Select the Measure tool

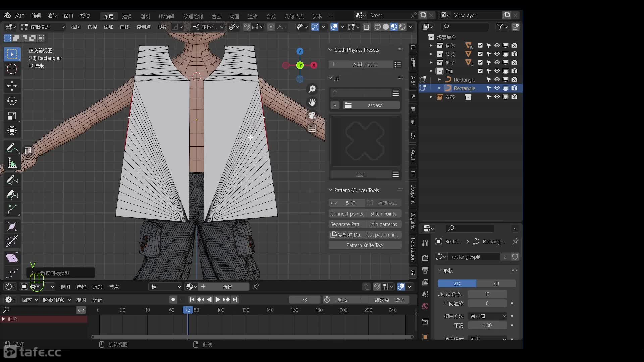12,163
